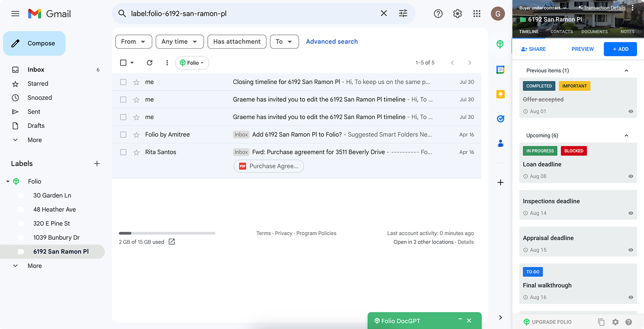The image size is (644, 329).
Task: Click the Folio add-on icon in side panel
Action: (x=500, y=44)
